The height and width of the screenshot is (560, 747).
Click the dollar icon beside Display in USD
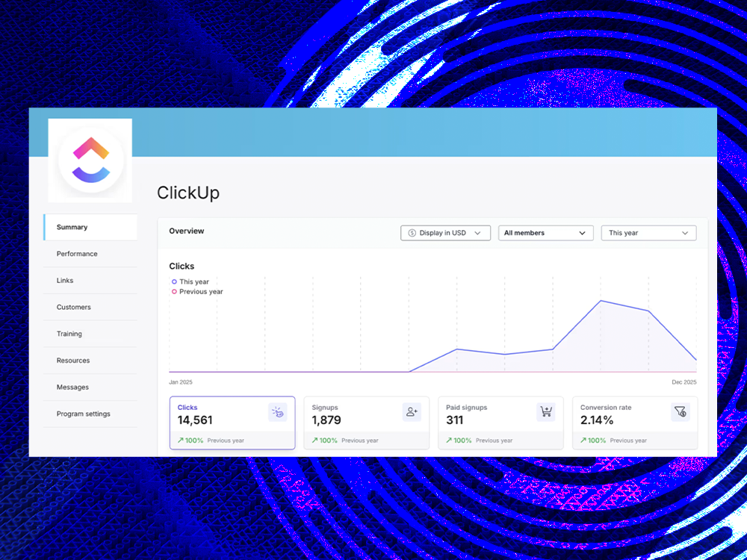pyautogui.click(x=412, y=233)
